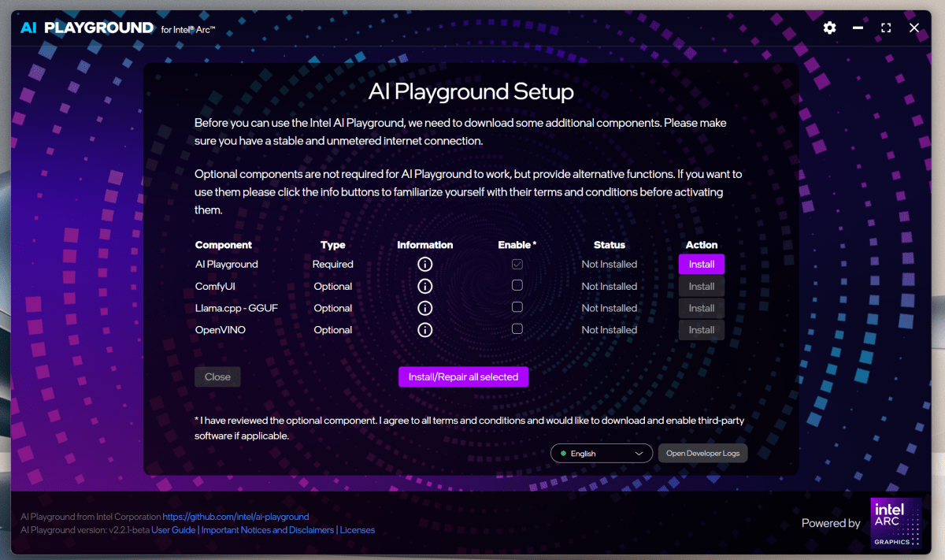Viewport: 945px width, 560px height.
Task: Click Optional type label for ComfyUI
Action: pyautogui.click(x=333, y=286)
